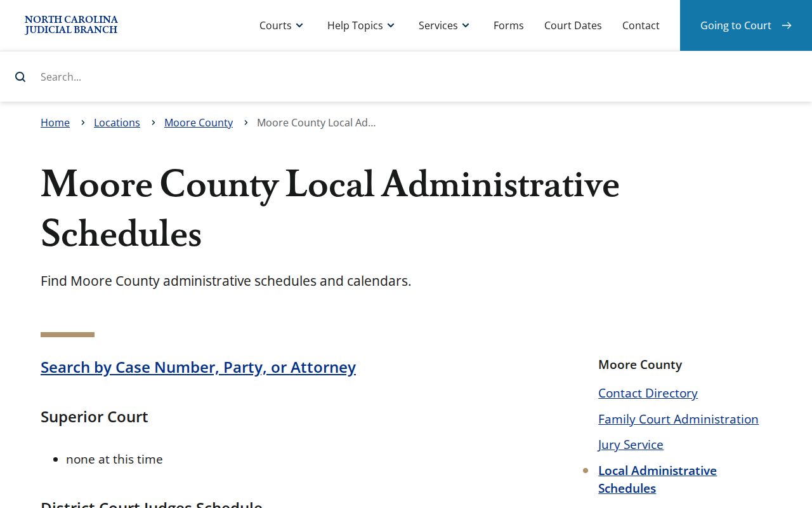Click the arrow on Going to Court
The image size is (812, 508).
click(x=787, y=25)
